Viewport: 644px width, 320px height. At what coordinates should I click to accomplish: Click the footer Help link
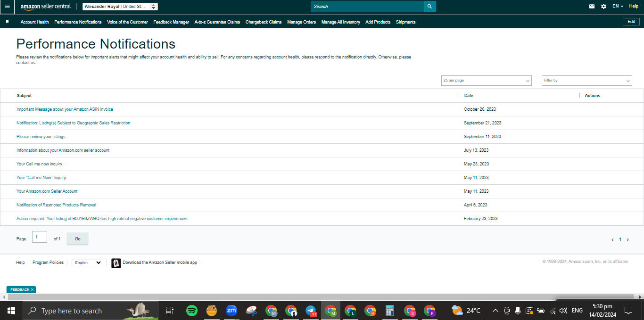(20, 263)
